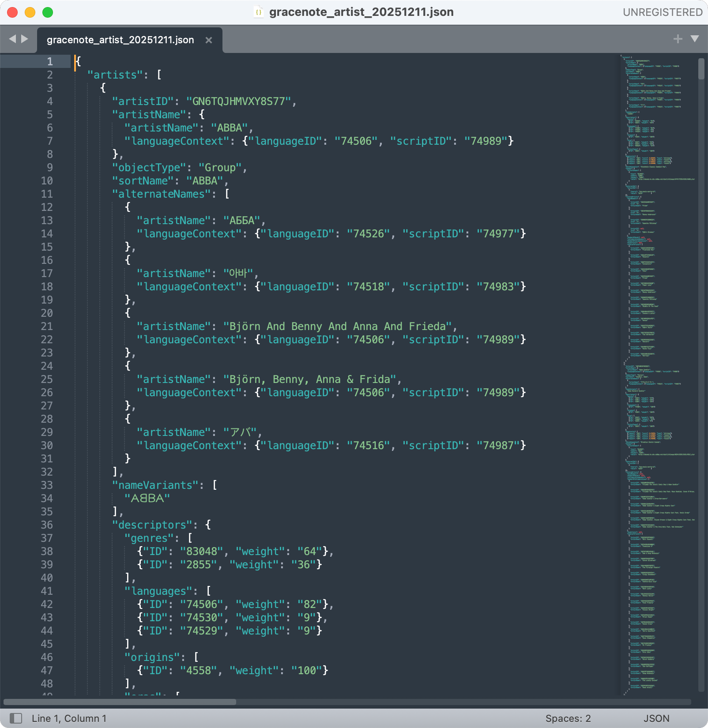Click the yellow minimize window button
The width and height of the screenshot is (708, 728).
(30, 12)
